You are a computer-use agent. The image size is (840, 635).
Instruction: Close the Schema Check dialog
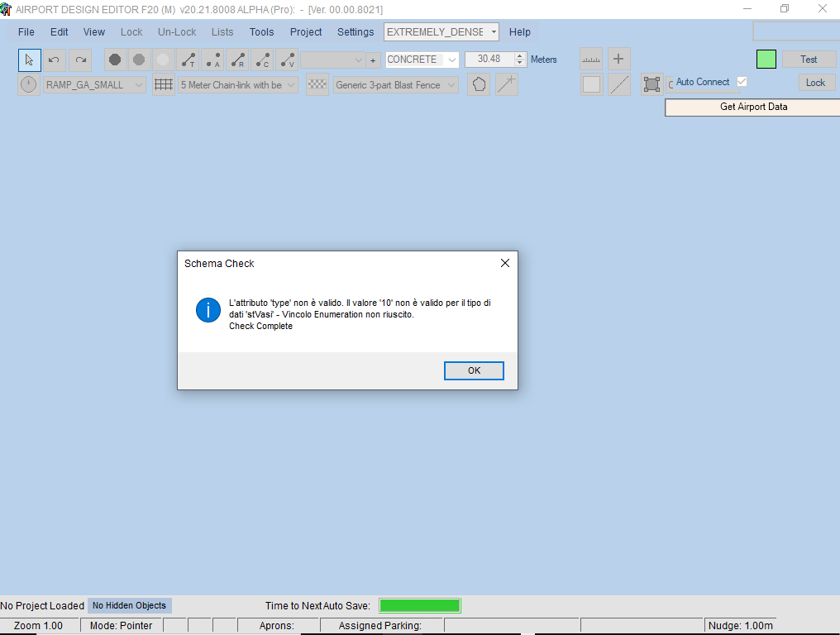(x=504, y=263)
